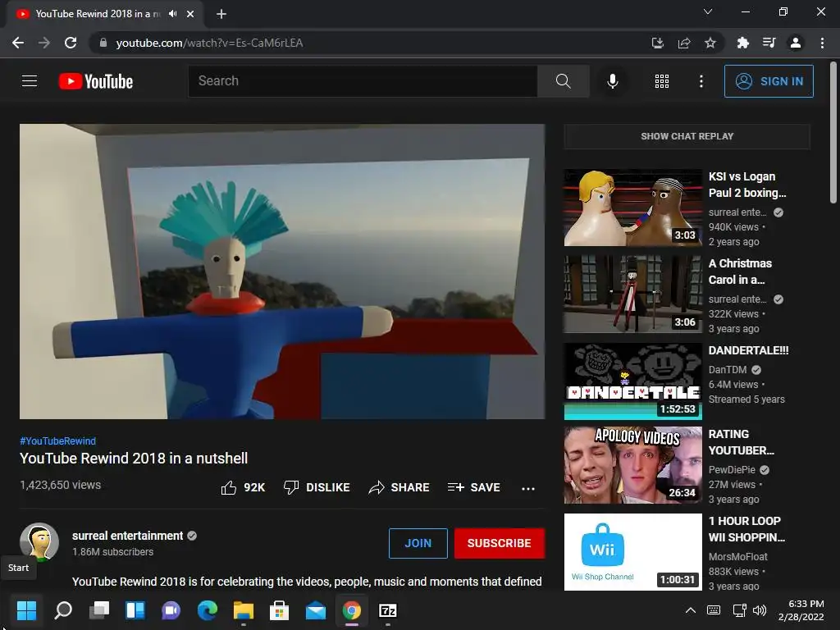Click the address bar URL

tap(209, 43)
